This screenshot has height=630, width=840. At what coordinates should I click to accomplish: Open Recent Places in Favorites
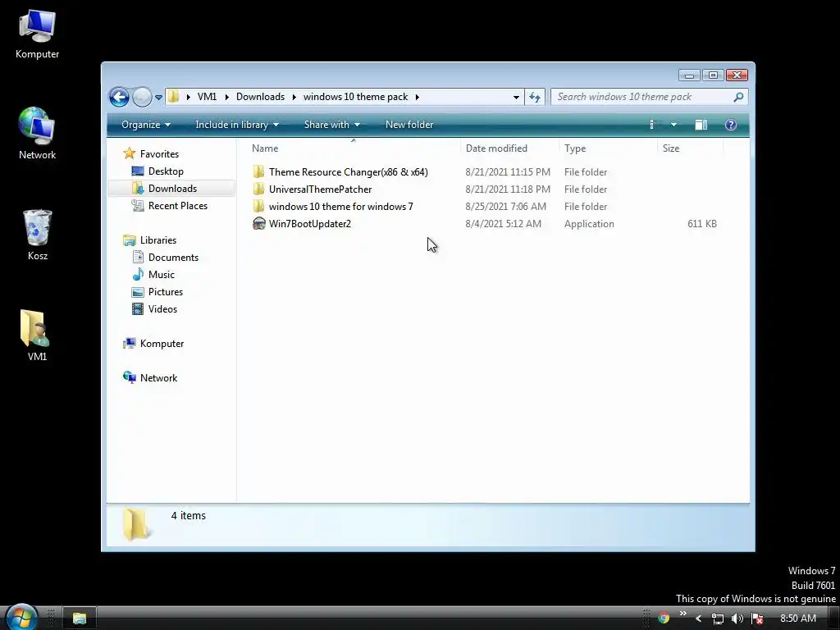coord(177,206)
